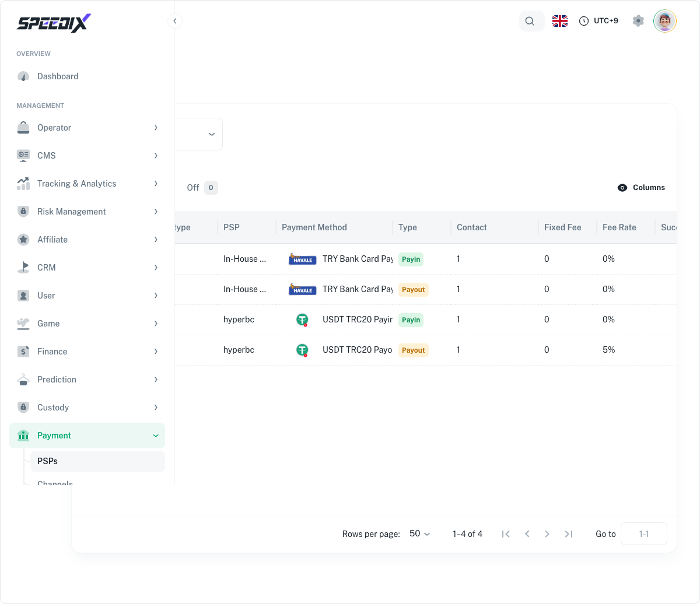This screenshot has height=604, width=700.
Task: Go to the last page arrow
Action: (568, 534)
